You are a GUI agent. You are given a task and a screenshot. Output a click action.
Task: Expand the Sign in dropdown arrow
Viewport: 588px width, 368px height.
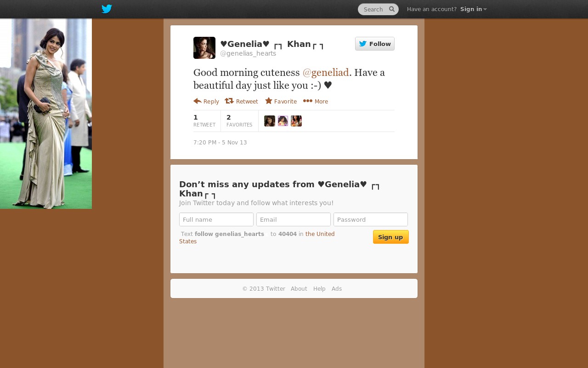tap(485, 9)
